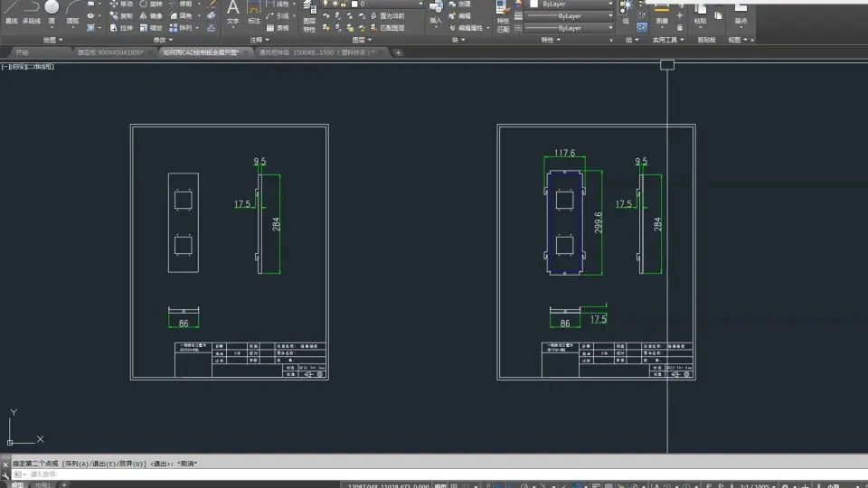Open the ByLayer color dropdown

pos(571,4)
